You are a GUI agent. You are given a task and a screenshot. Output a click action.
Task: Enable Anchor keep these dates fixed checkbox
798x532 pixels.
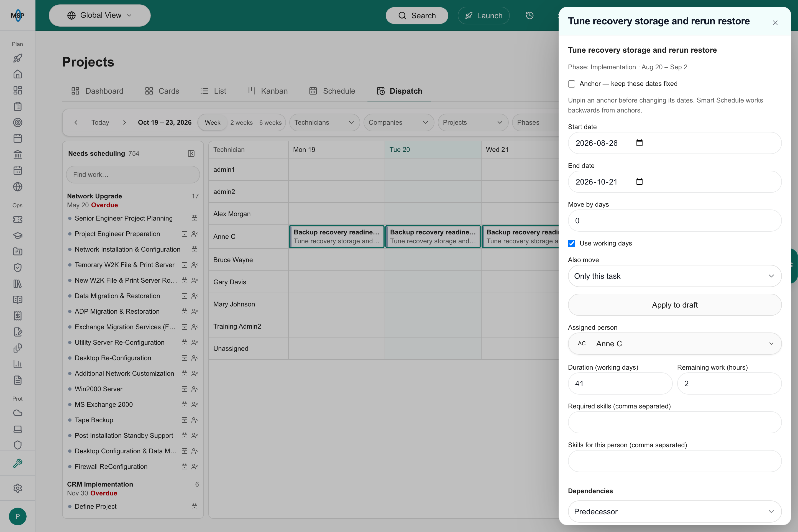572,84
